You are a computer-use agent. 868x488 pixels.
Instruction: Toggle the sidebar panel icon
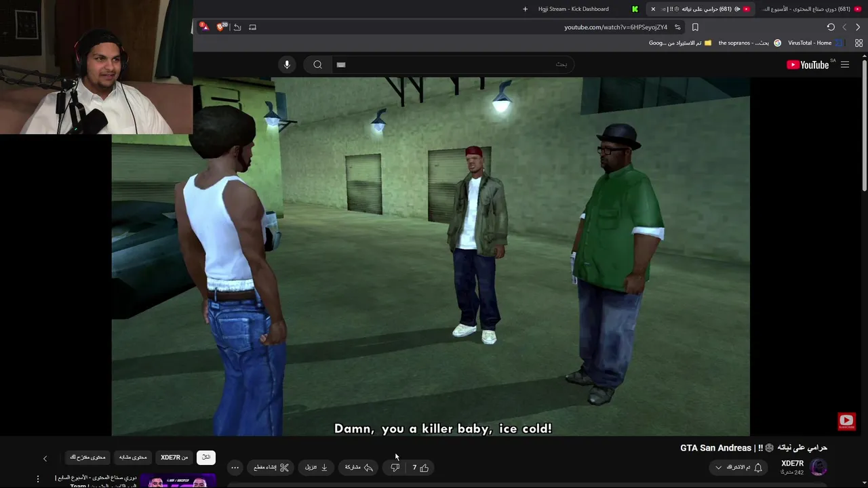pyautogui.click(x=252, y=27)
